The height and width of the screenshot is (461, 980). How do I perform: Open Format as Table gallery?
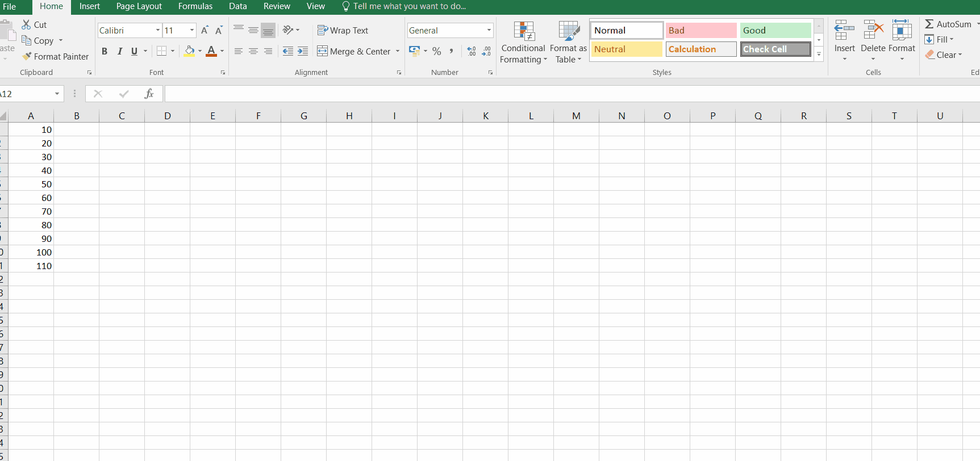tap(568, 43)
